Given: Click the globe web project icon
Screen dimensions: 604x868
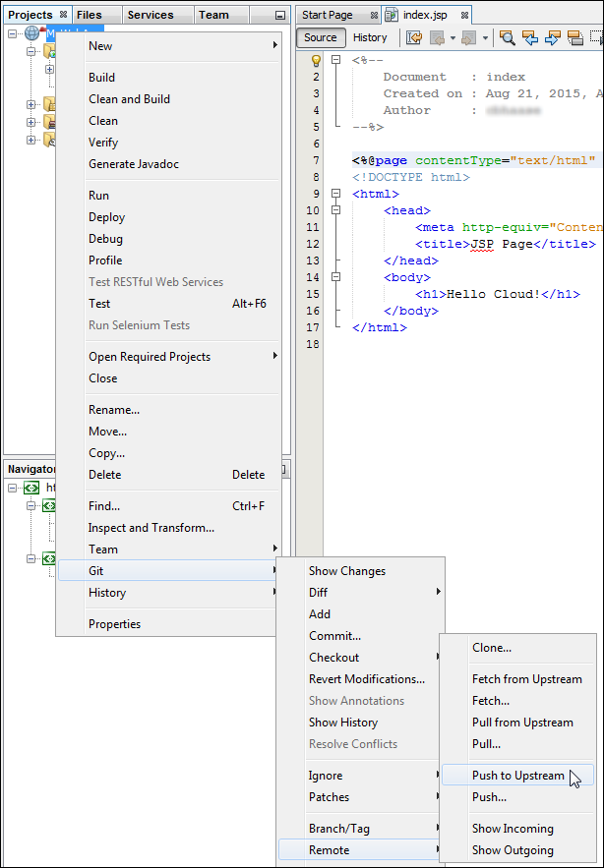Looking at the screenshot, I should pyautogui.click(x=32, y=32).
